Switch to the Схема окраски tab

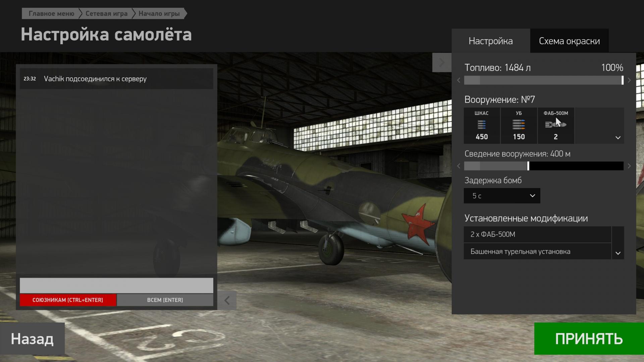coord(569,41)
